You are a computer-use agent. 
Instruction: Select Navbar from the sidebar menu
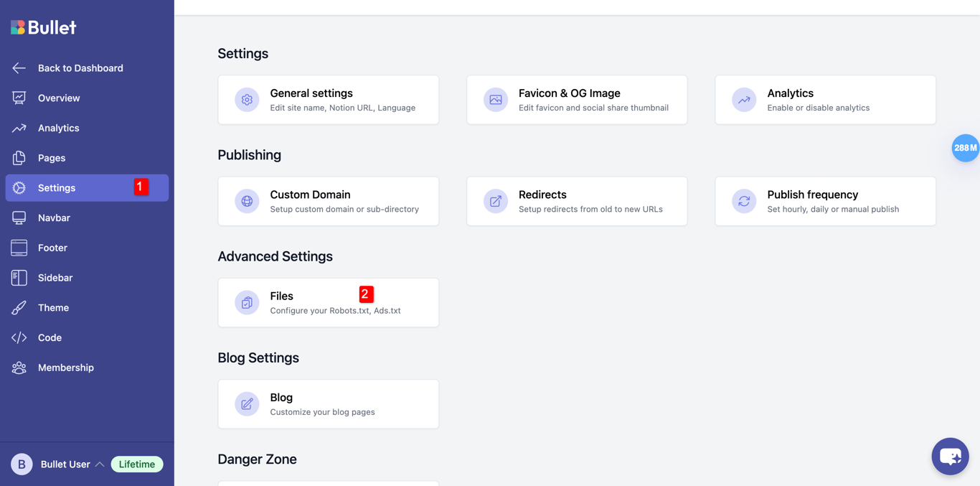tap(54, 218)
